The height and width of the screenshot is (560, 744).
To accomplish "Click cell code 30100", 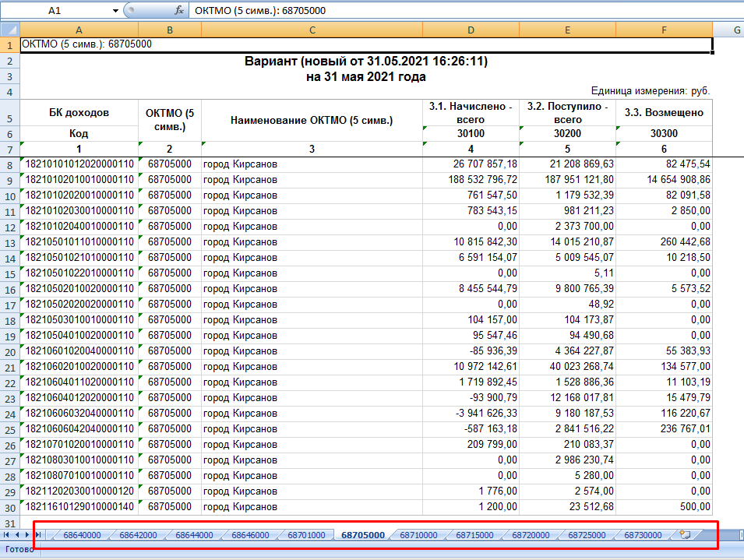I will [x=471, y=133].
